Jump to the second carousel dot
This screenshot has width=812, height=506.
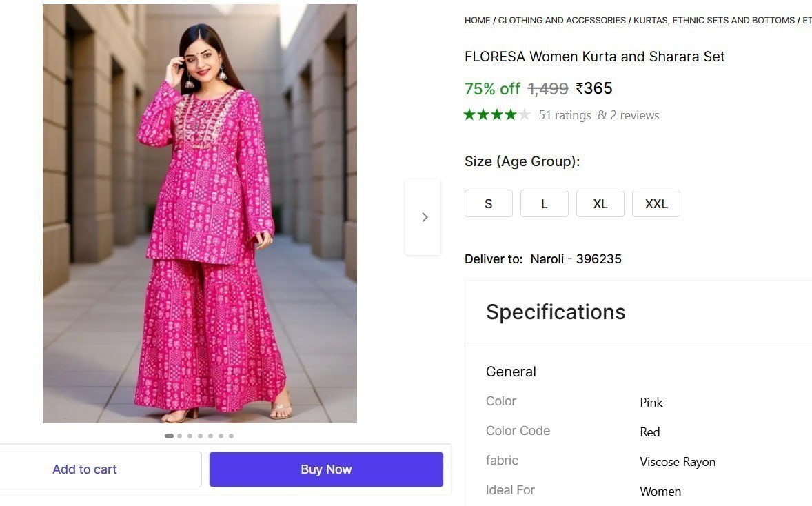pos(180,436)
